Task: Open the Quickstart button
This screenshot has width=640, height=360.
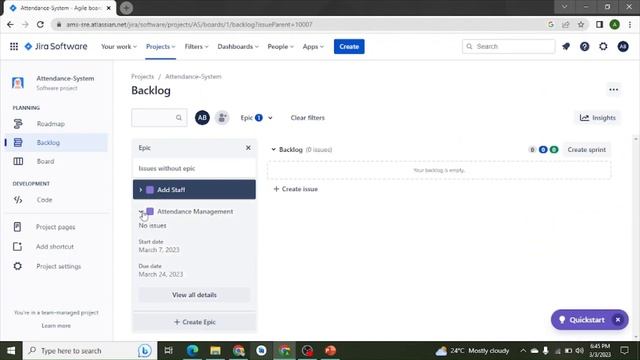Action: point(582,320)
